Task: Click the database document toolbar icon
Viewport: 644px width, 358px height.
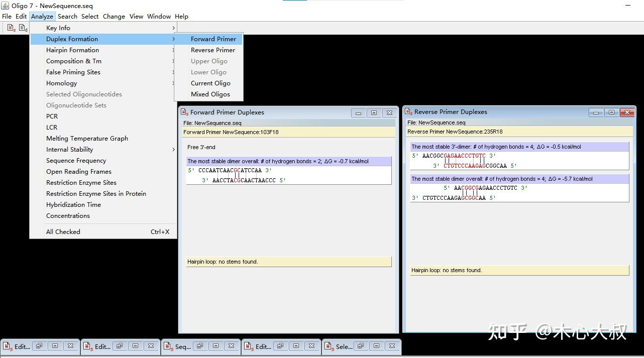Action: 23,28
